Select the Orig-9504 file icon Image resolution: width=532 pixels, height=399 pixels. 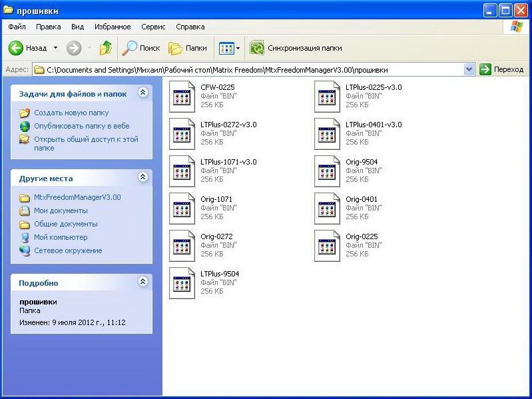tap(327, 171)
